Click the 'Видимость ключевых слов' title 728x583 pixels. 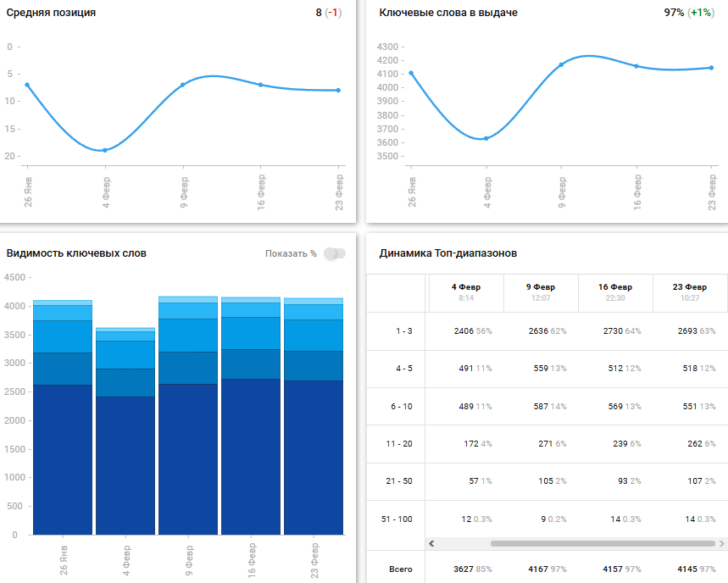[76, 253]
